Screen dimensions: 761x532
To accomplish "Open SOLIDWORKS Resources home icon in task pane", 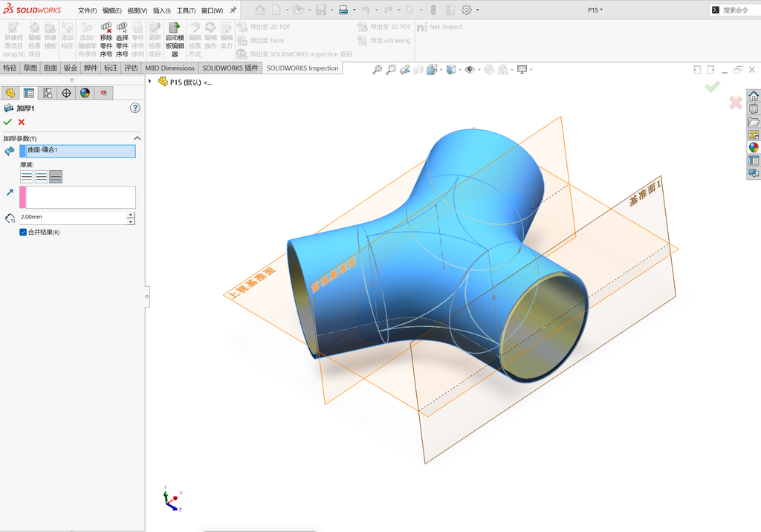I will [x=754, y=96].
